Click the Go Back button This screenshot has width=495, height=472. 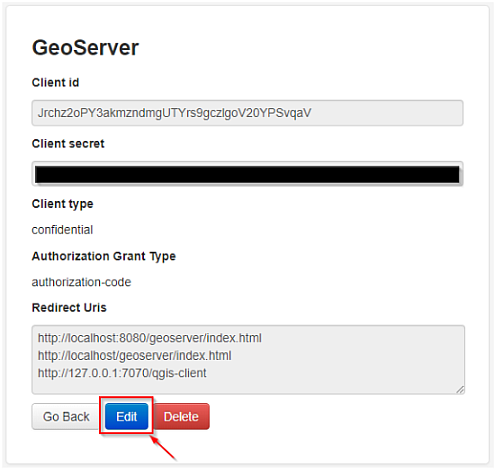click(66, 416)
